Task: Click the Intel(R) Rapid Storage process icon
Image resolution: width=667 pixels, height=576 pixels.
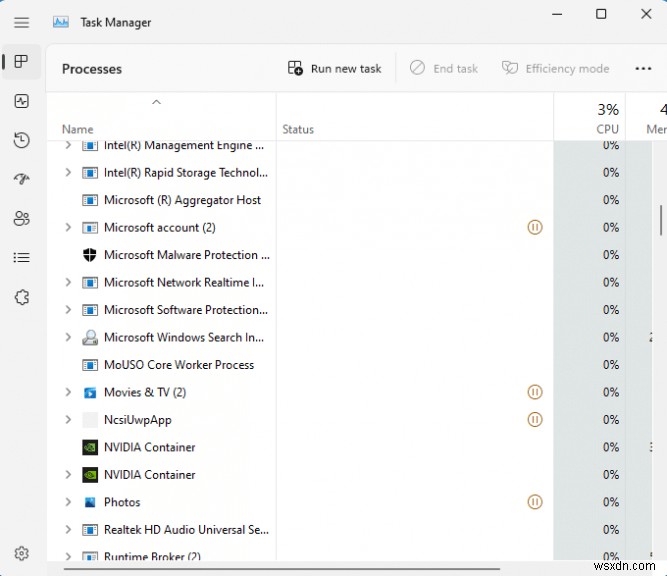Action: click(90, 173)
